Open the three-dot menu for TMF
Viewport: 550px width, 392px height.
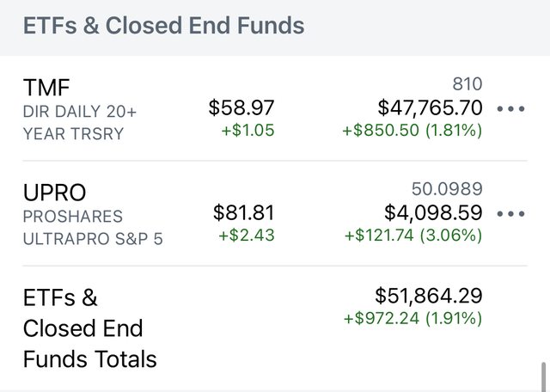[510, 109]
